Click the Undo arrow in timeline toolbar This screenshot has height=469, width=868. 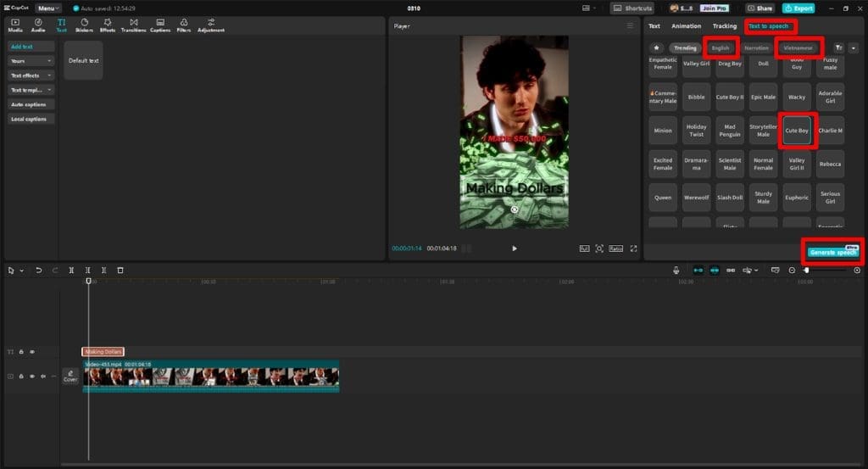pyautogui.click(x=39, y=271)
